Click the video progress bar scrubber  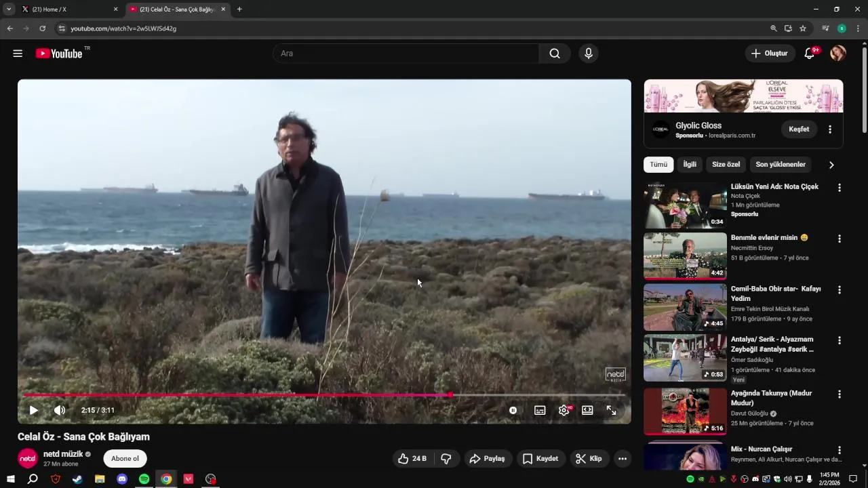450,394
